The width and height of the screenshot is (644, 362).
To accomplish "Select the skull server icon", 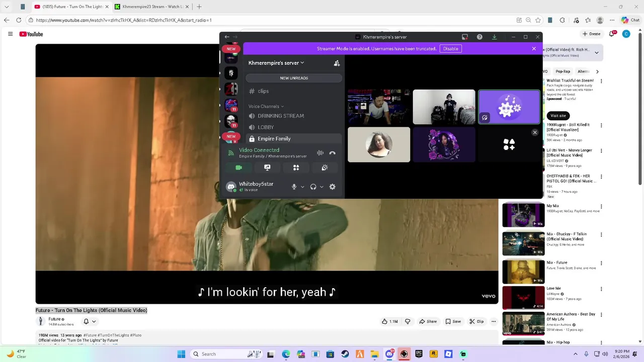I will tap(231, 121).
